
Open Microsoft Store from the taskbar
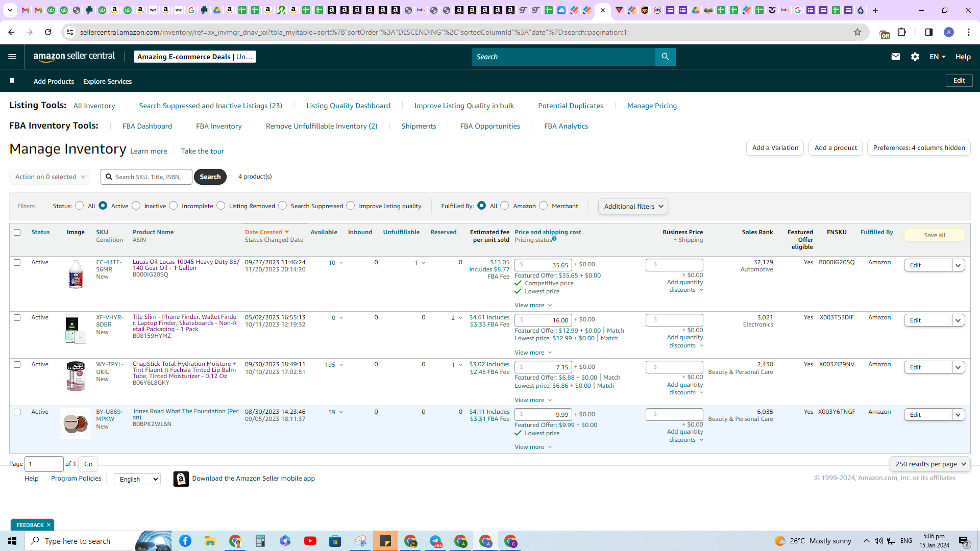coord(335,541)
